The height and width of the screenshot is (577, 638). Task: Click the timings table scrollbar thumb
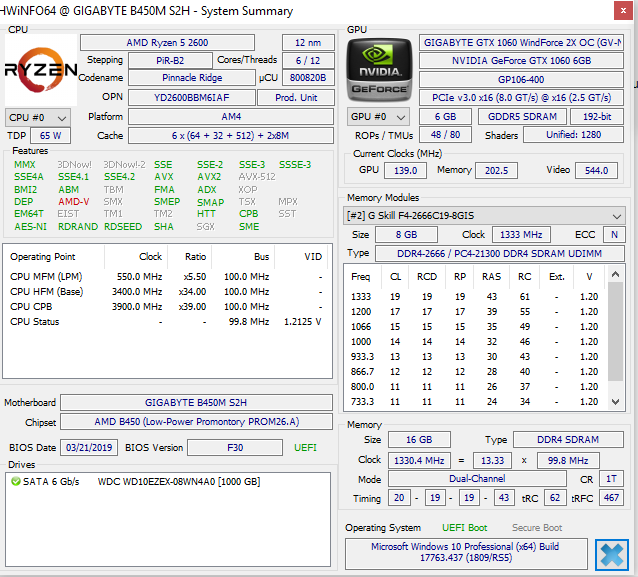pyautogui.click(x=616, y=331)
